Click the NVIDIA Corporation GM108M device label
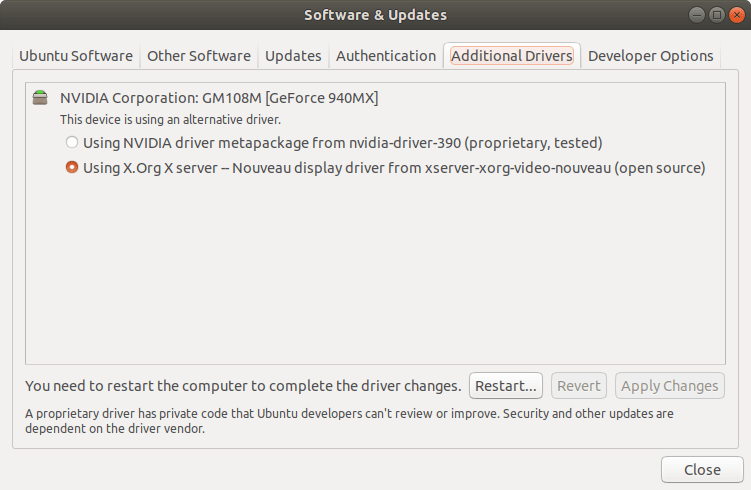751x490 pixels. click(219, 98)
